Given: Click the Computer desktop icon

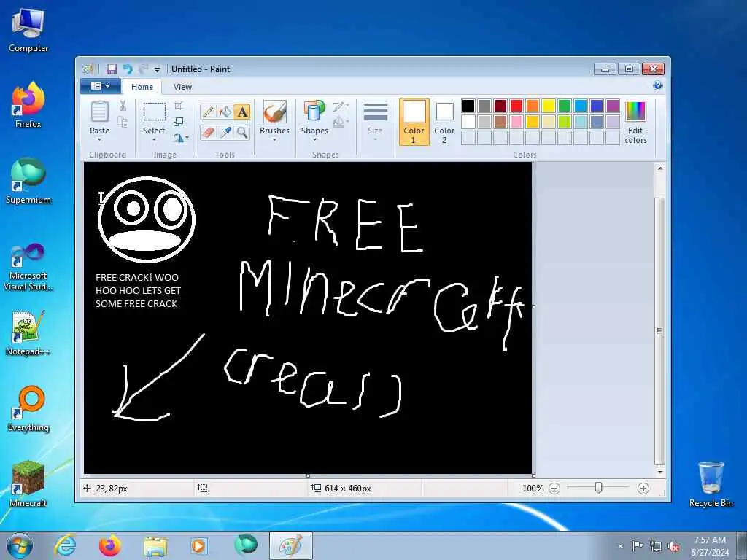Looking at the screenshot, I should [x=28, y=29].
